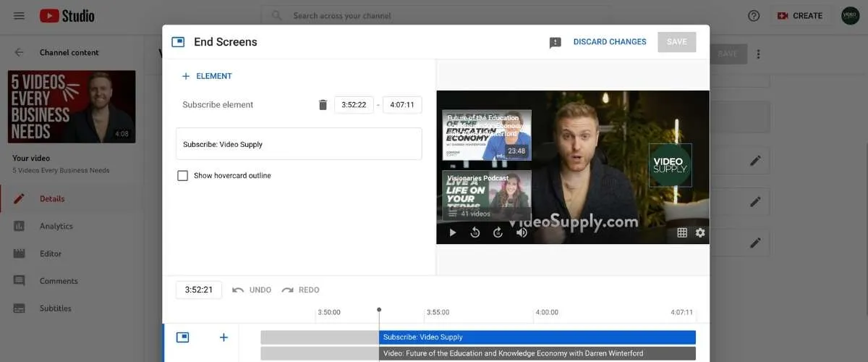Add a new ELEMENT

(x=207, y=76)
